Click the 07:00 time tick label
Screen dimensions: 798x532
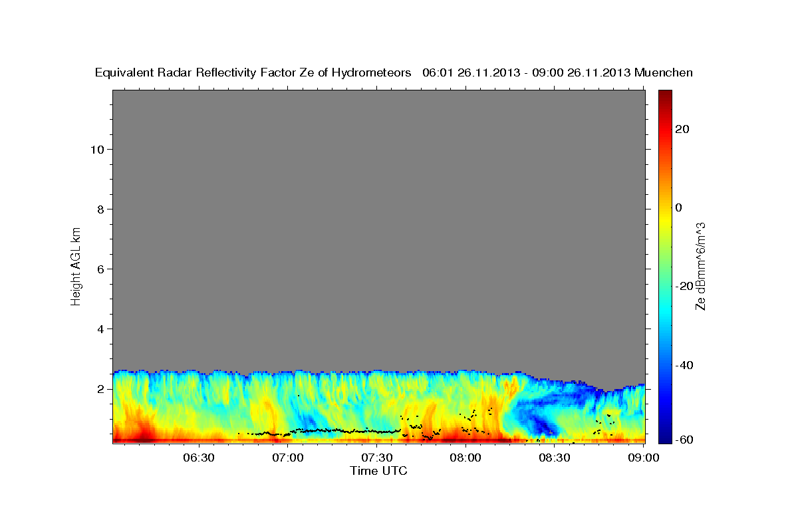288,458
